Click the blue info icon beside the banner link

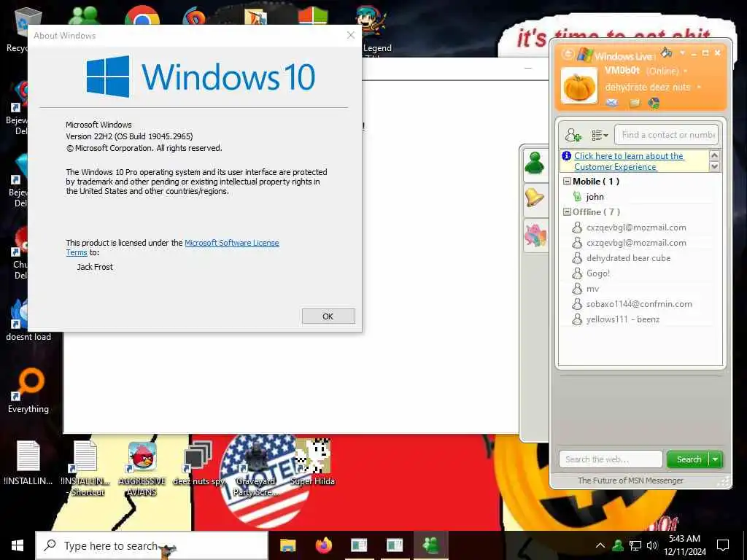point(566,156)
